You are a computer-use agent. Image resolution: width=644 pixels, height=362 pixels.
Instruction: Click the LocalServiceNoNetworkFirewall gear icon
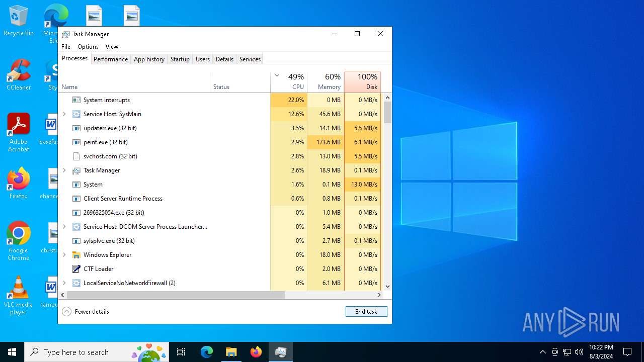click(x=76, y=283)
